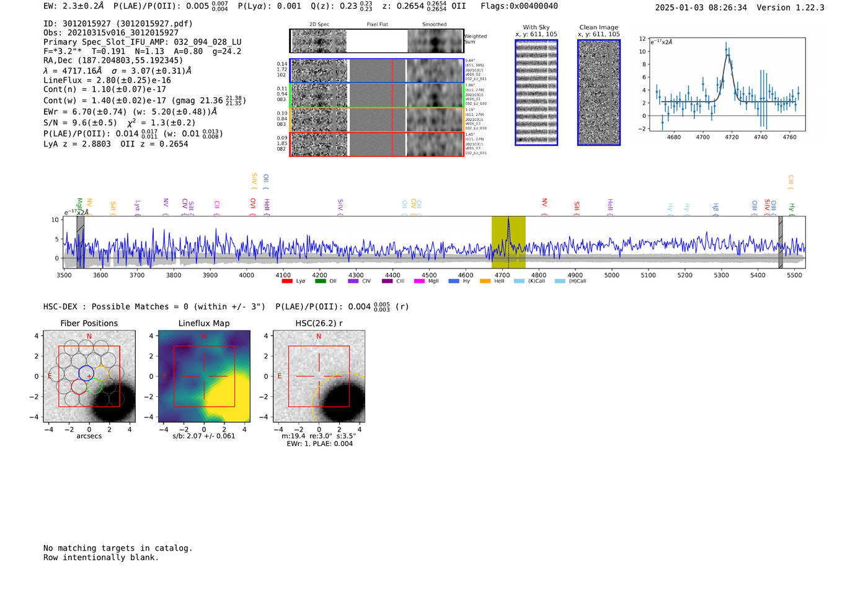Click the green OII legend swatch
The image size is (868, 591).
[320, 282]
